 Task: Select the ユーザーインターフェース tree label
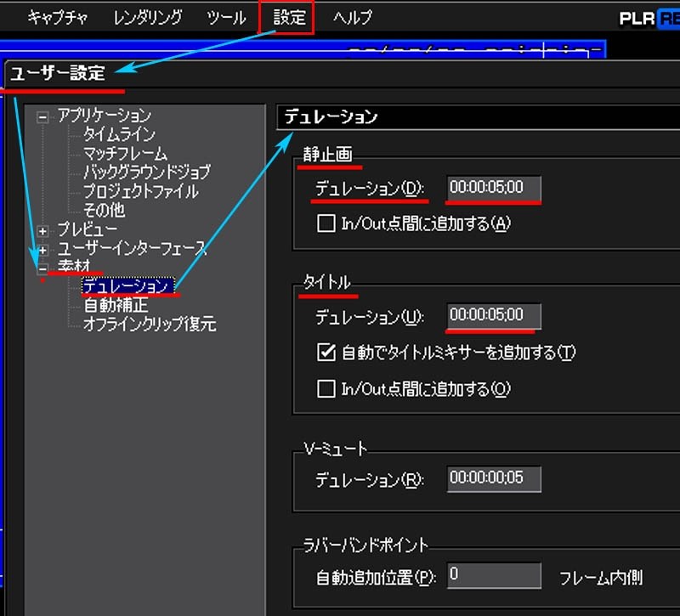[x=132, y=248]
